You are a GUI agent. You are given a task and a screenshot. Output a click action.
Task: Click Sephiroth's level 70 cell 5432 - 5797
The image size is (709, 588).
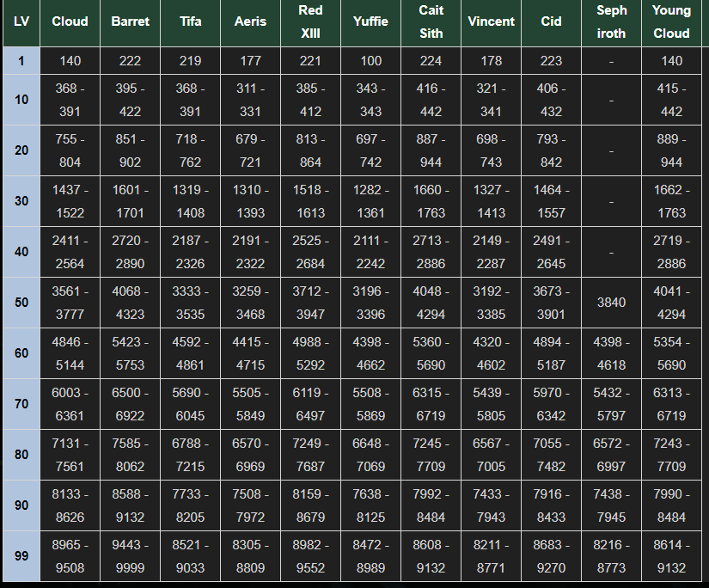click(x=611, y=403)
